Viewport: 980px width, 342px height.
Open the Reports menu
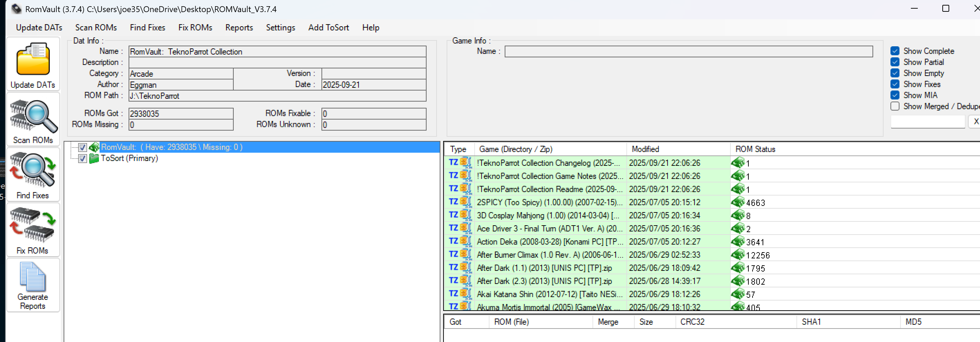coord(239,27)
